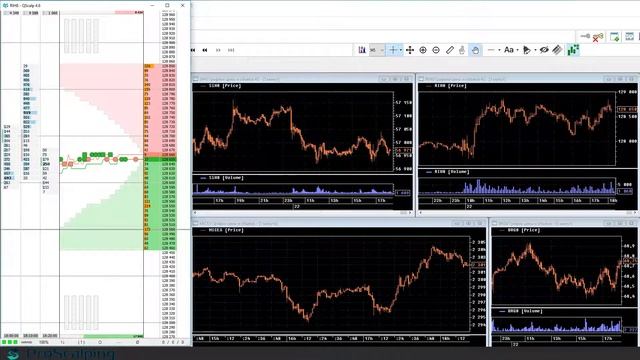Viewport: 640px width, 360px height.
Task: Click the 100% zoom value in QScalp status bar
Action: [43, 342]
